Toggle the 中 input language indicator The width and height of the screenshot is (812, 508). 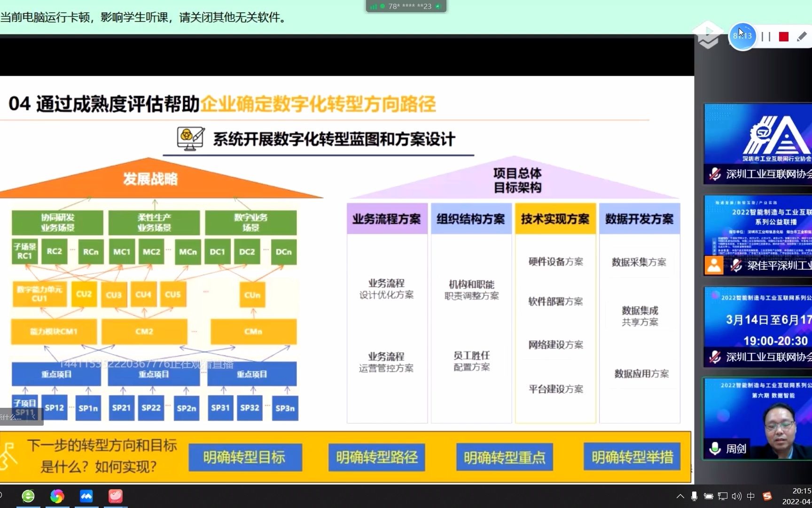(750, 496)
